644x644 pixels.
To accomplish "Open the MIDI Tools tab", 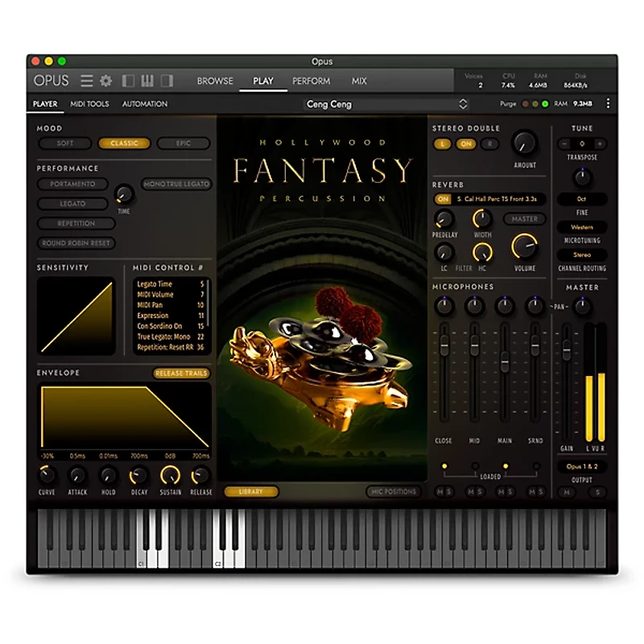I will 89,104.
